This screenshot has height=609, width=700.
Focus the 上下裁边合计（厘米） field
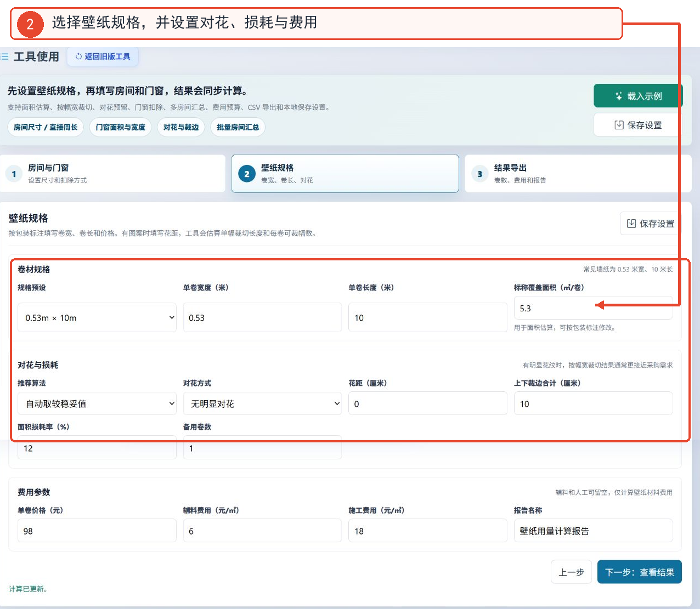593,403
